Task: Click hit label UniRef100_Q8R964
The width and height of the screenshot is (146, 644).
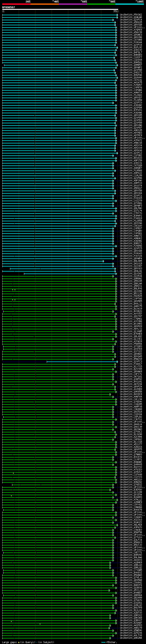Action: tap(131, 595)
